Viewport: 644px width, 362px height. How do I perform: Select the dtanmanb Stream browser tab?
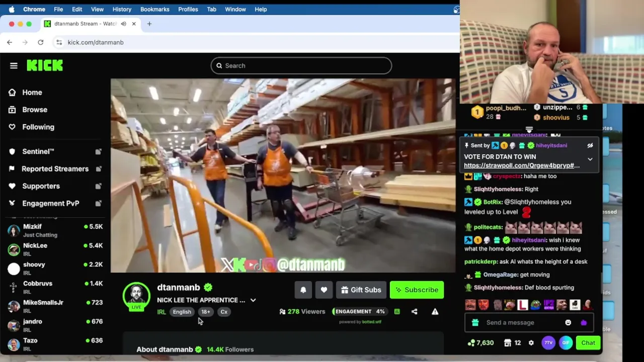tap(90, 24)
